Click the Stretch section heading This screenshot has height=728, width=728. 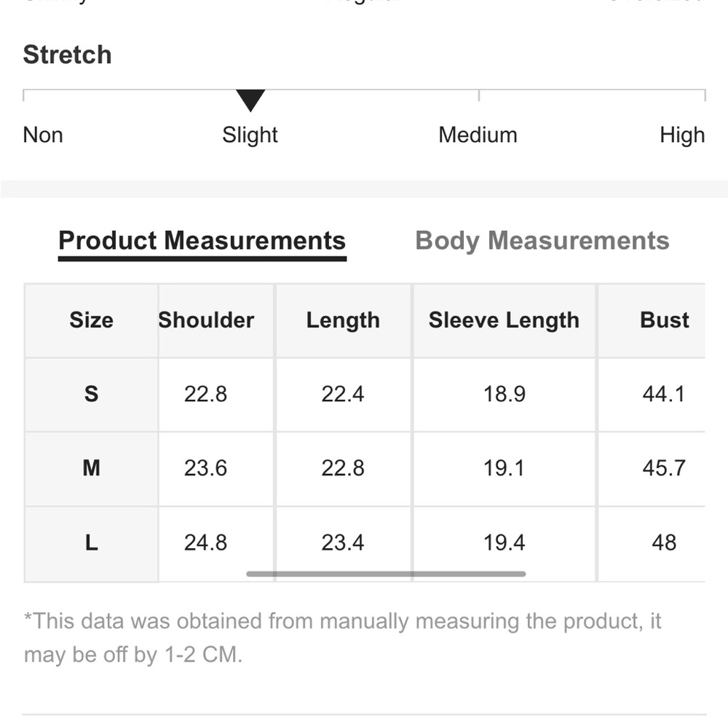[x=67, y=55]
